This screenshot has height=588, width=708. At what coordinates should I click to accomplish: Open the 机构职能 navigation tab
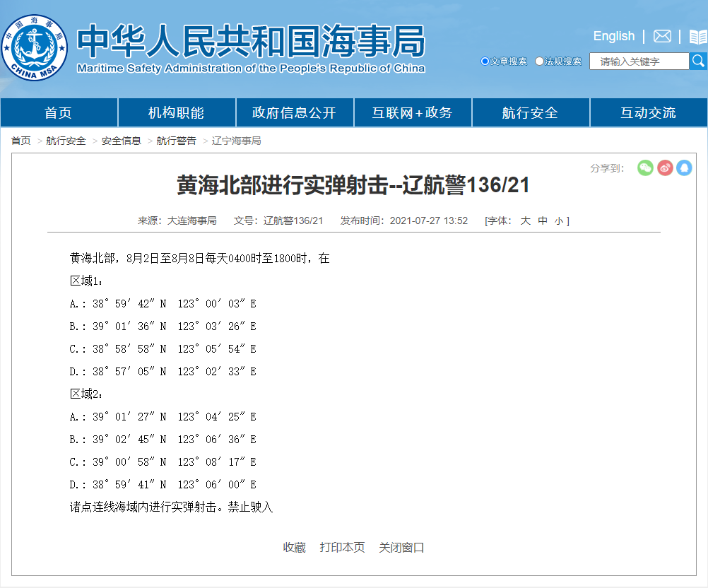click(177, 112)
